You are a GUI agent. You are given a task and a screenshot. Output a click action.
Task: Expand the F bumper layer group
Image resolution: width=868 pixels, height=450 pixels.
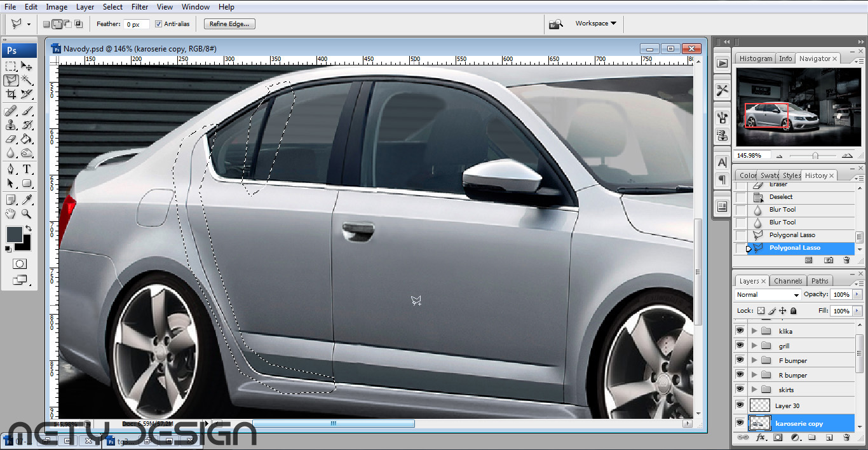754,360
